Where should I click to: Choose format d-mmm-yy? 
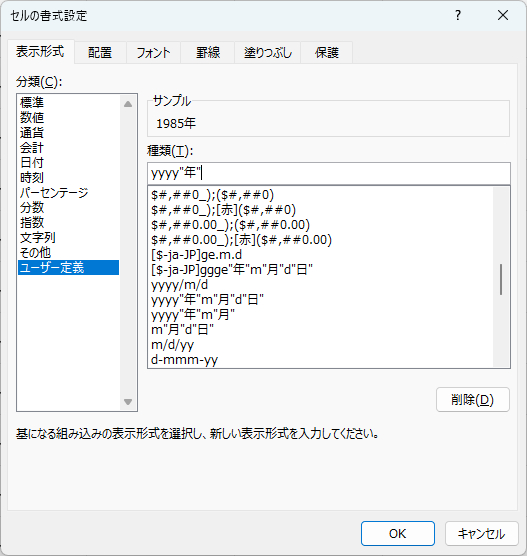click(x=321, y=360)
